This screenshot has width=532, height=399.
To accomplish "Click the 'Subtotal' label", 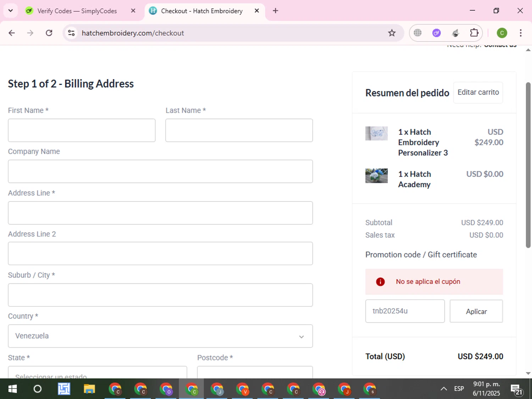I will (379, 223).
